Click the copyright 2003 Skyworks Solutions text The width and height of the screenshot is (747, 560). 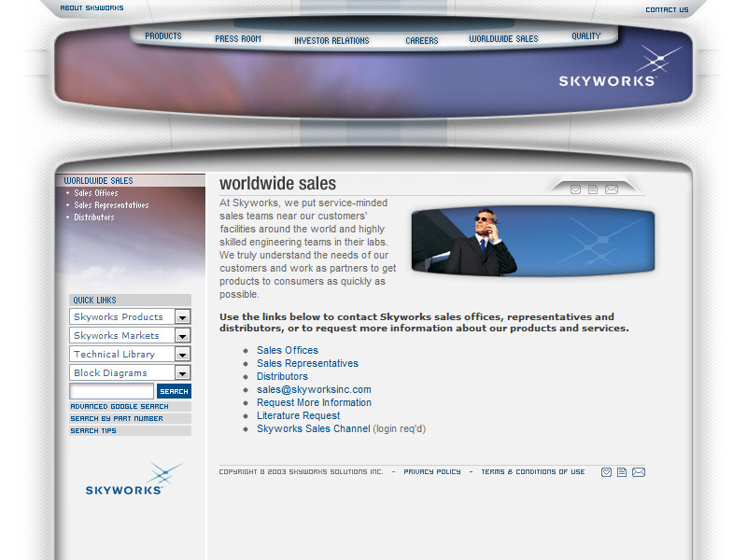click(301, 472)
